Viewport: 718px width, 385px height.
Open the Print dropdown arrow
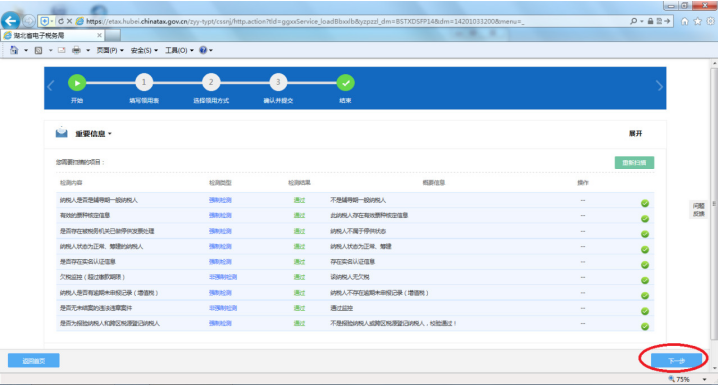point(88,50)
